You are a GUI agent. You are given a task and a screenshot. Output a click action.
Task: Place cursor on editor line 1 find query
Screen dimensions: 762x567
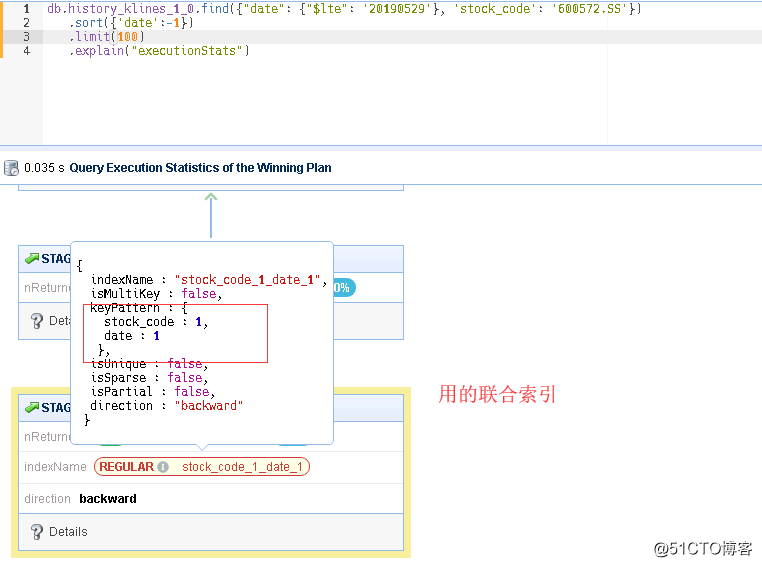tap(344, 9)
